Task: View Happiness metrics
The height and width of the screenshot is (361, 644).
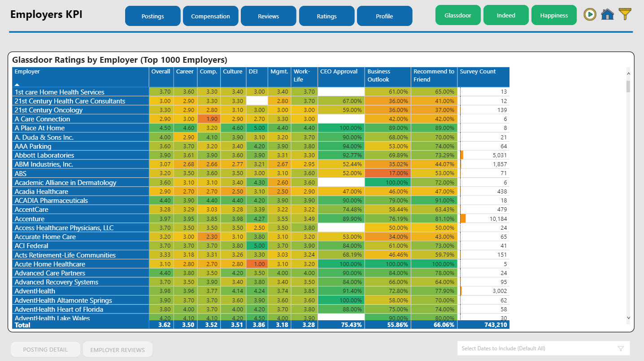Action: pos(554,14)
